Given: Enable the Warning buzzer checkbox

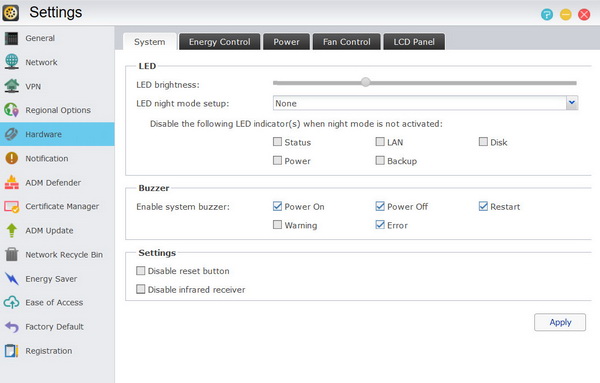Looking at the screenshot, I should pos(277,225).
